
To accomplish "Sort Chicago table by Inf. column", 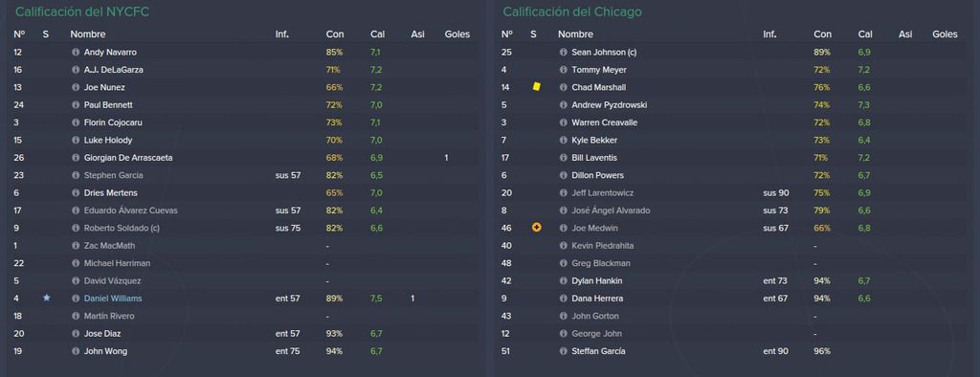I will click(769, 34).
